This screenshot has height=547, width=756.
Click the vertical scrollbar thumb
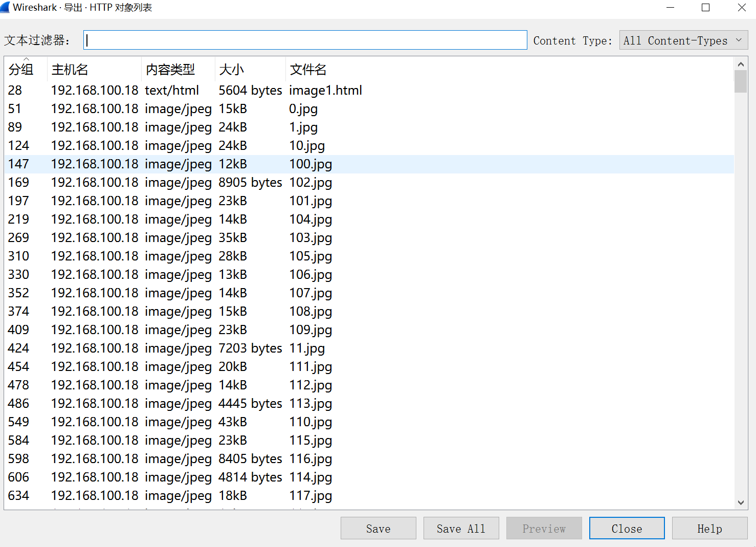coord(741,81)
